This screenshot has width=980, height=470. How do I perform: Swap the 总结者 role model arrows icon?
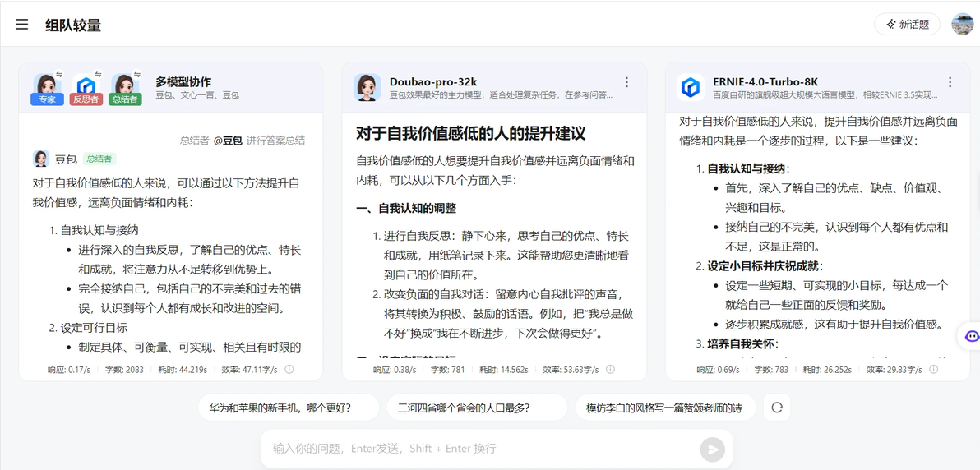[x=137, y=74]
